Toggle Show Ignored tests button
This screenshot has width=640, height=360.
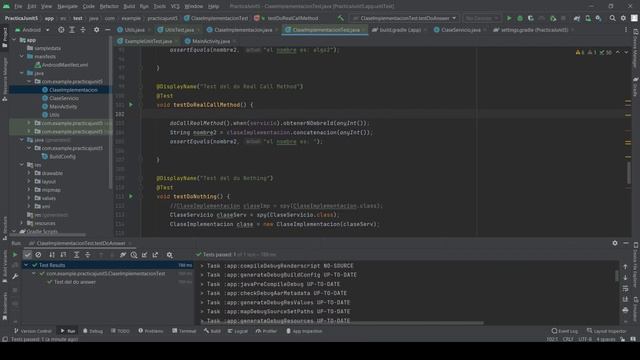click(38, 255)
